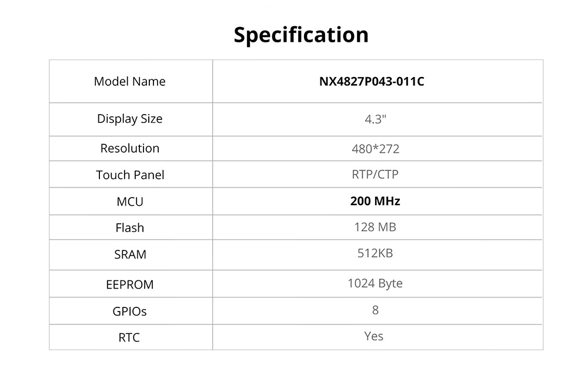Image resolution: width=588 pixels, height=382 pixels.
Task: Click the RTC value Yes
Action: point(374,336)
